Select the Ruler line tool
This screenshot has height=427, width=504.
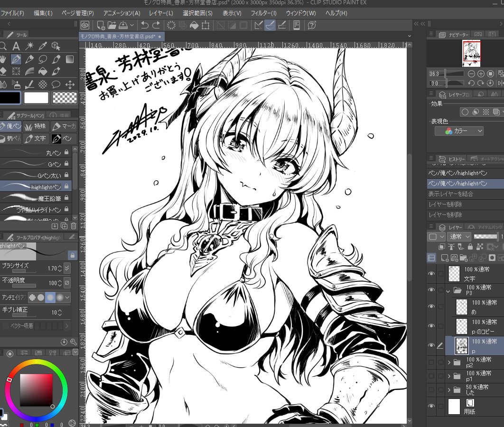[x=29, y=84]
